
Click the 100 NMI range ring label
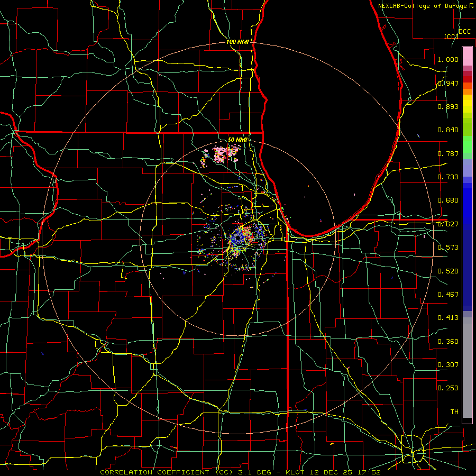pos(237,42)
